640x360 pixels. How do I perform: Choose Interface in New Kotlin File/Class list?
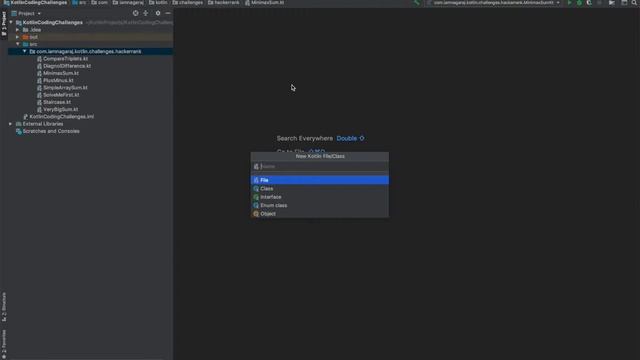click(320, 197)
